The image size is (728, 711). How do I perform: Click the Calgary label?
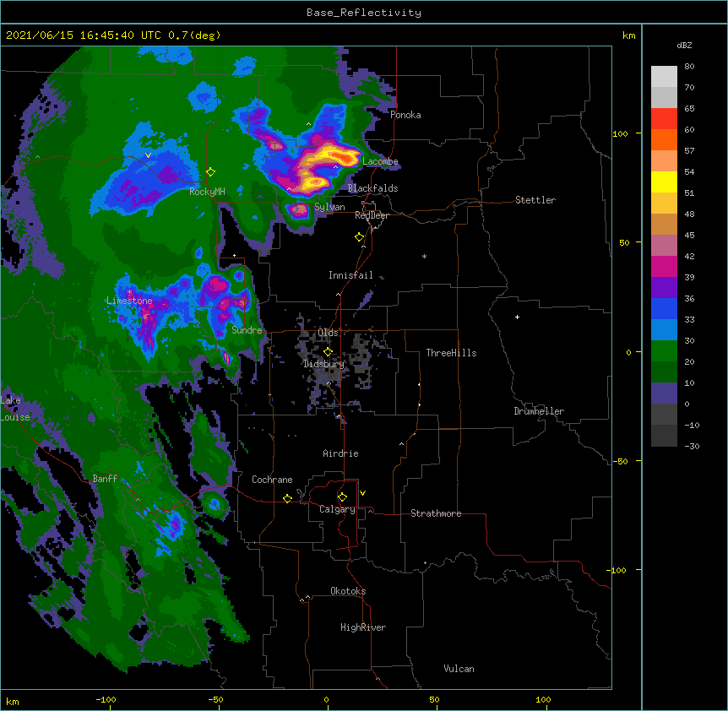coord(337,509)
